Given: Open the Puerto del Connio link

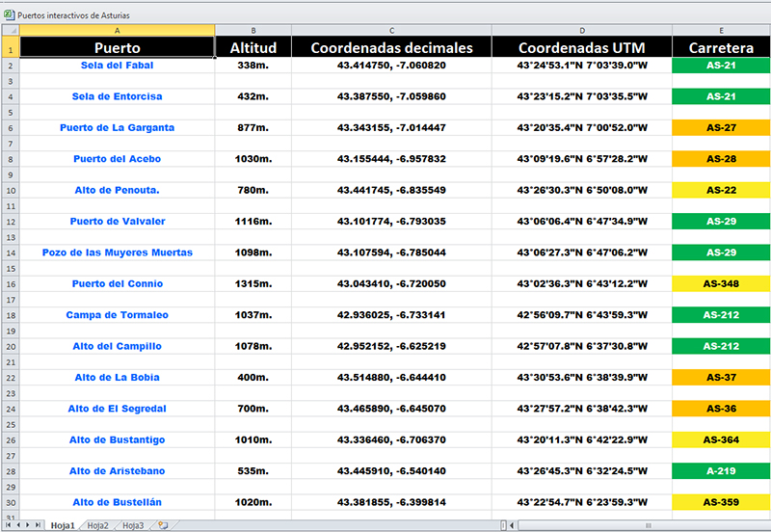Looking at the screenshot, I should (x=117, y=283).
